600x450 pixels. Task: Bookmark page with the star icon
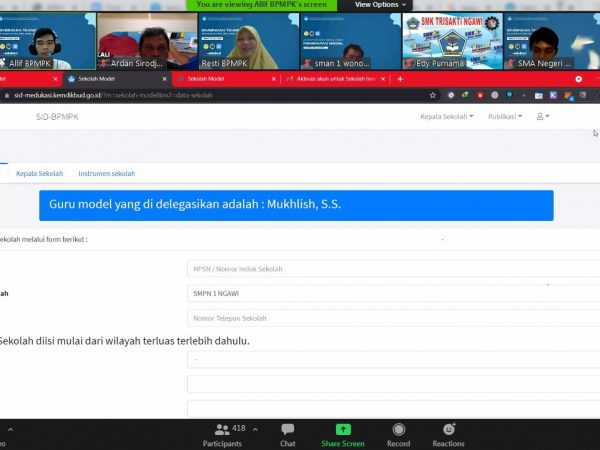[432, 95]
